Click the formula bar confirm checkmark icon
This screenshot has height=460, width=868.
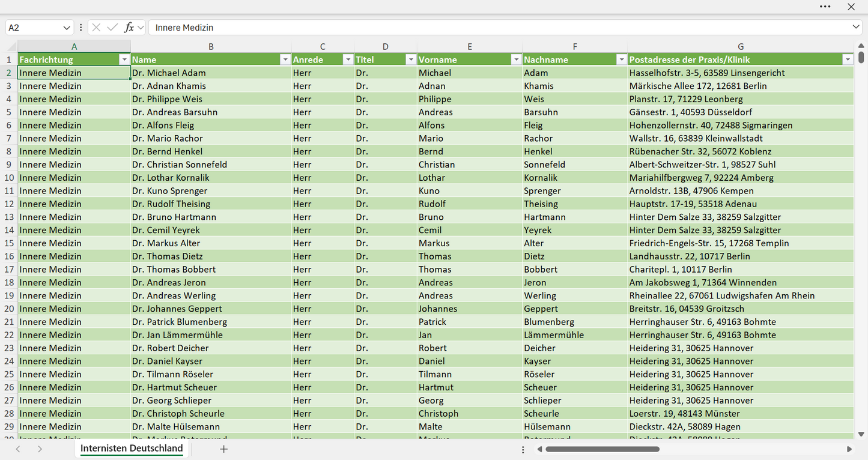click(112, 28)
